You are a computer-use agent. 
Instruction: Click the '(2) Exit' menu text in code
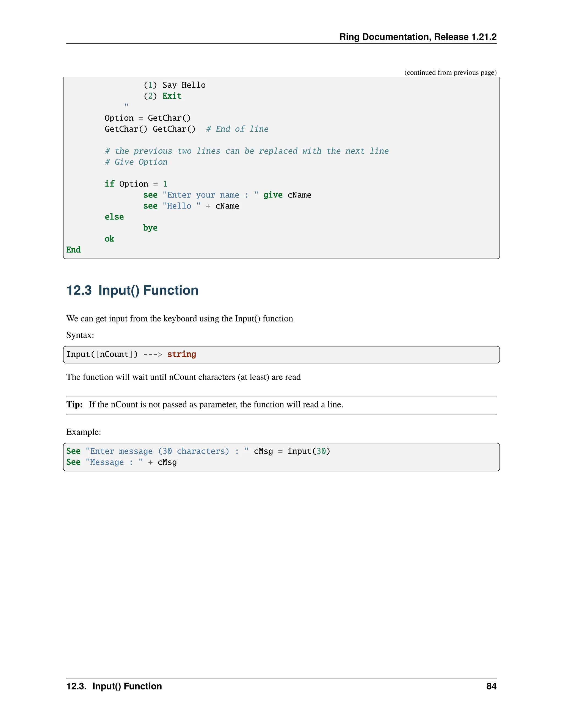tap(162, 96)
